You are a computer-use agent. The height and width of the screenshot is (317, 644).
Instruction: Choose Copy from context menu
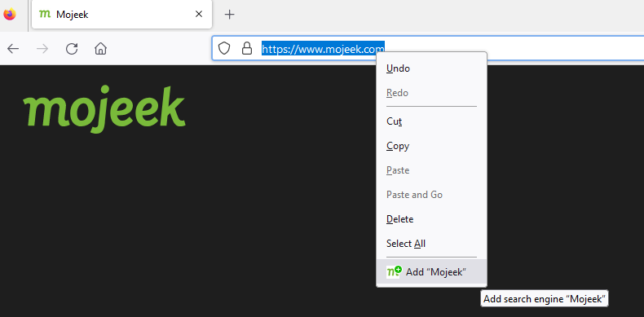[x=431, y=146]
